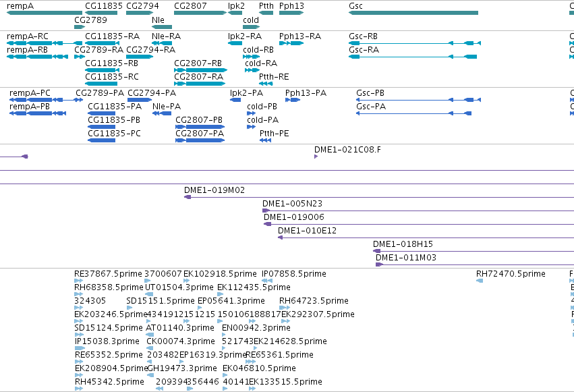Viewport: 574px width, 392px height.
Task: Select the CG2807-RA transcript
Action: click(200, 84)
